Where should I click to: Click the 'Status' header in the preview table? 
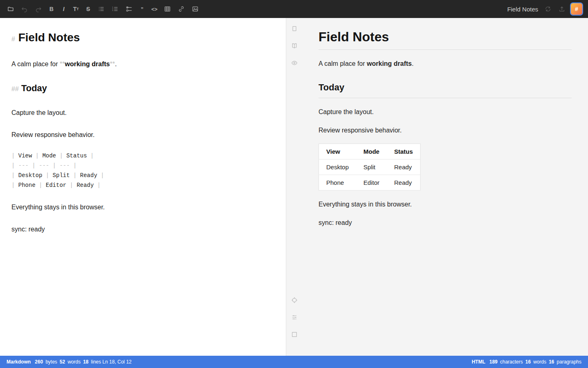coord(403,152)
